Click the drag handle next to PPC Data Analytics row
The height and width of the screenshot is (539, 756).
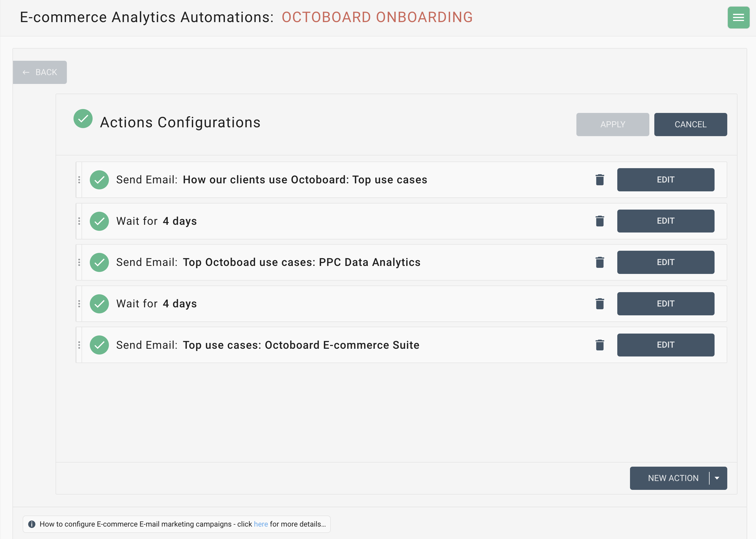80,262
